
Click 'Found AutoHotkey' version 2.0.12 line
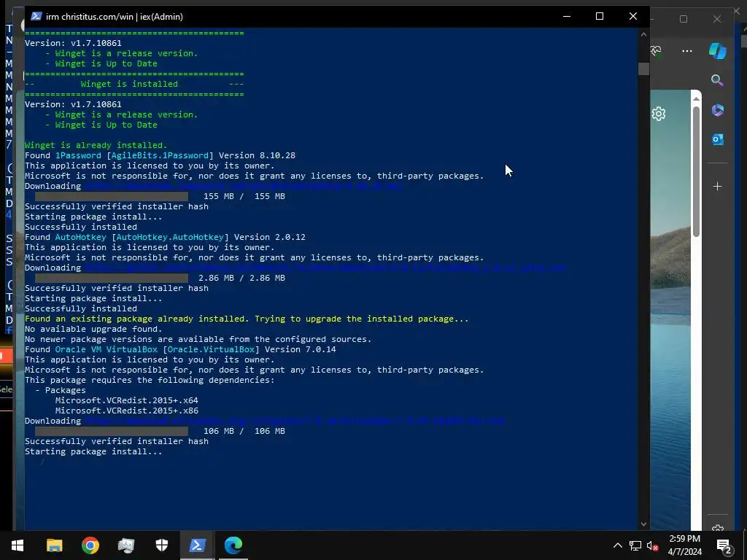(165, 237)
